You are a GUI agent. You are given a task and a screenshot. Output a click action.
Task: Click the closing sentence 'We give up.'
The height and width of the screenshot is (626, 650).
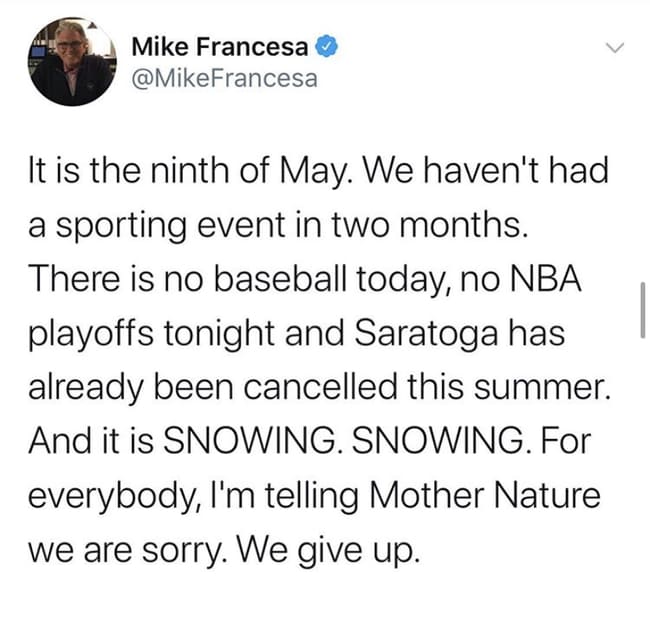coord(326,551)
